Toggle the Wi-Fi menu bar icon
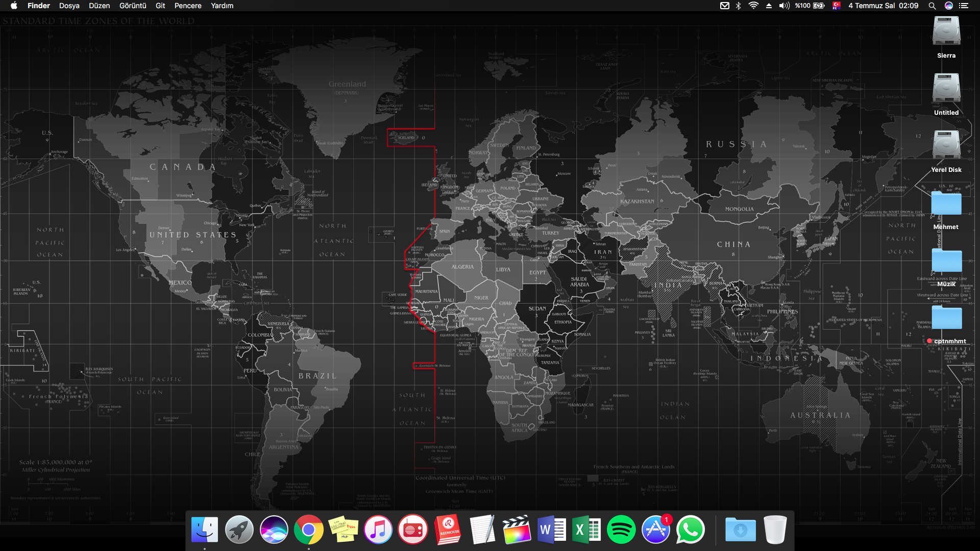Screen dimensions: 980x551 (x=753, y=6)
